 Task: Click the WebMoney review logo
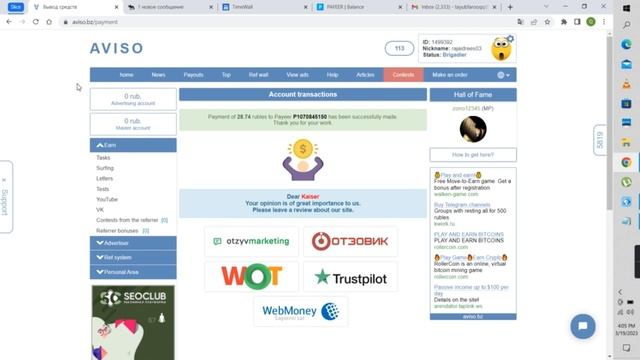coord(301,311)
